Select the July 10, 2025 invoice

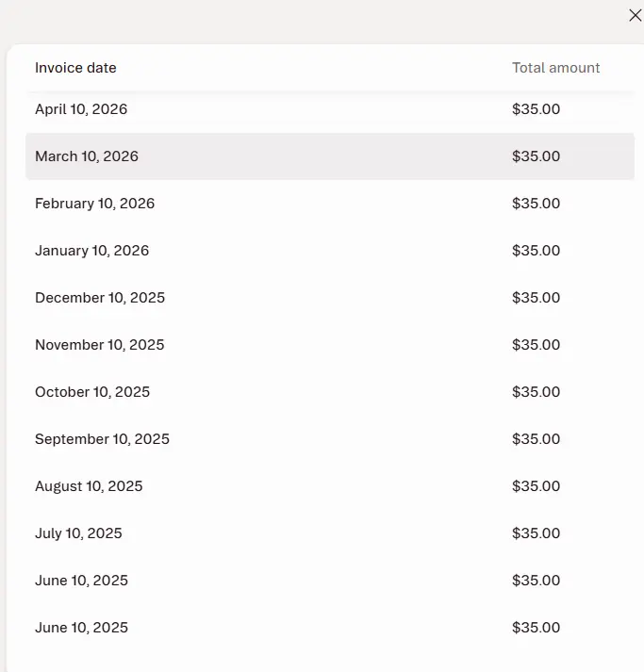pyautogui.click(x=330, y=533)
